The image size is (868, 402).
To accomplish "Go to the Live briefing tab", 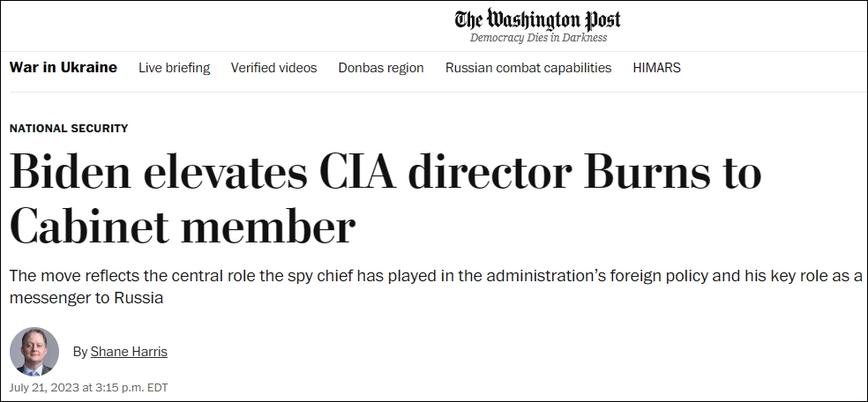I will 174,68.
